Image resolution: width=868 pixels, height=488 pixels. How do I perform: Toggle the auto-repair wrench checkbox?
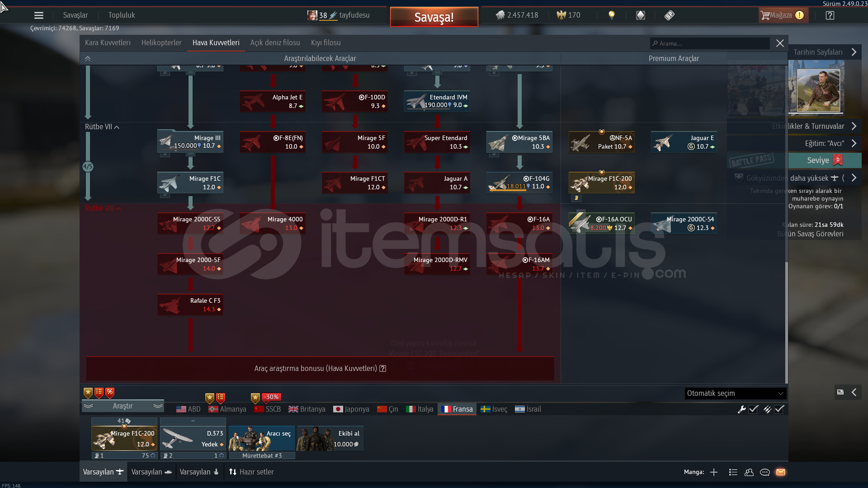click(753, 409)
